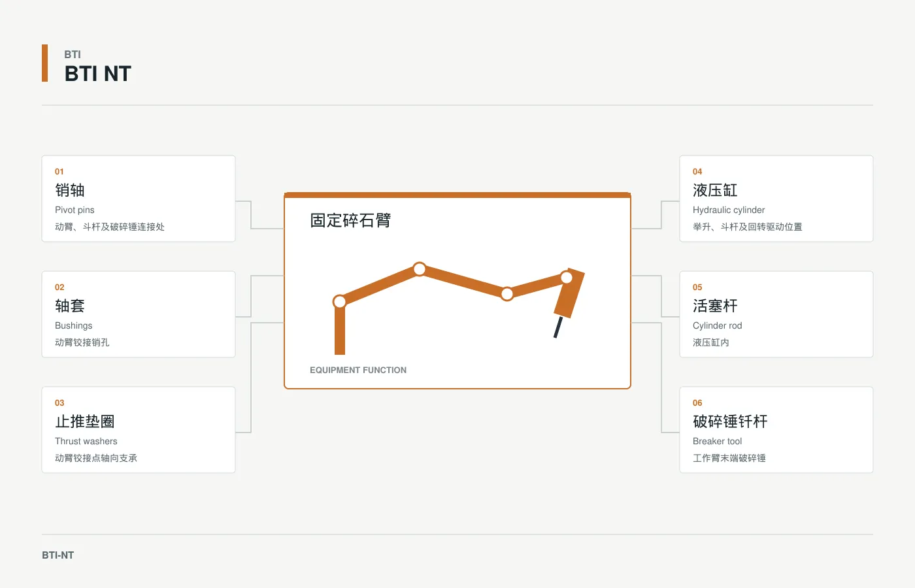Select the '破碎锤钎杆' card heading
915x588 pixels.
730,421
